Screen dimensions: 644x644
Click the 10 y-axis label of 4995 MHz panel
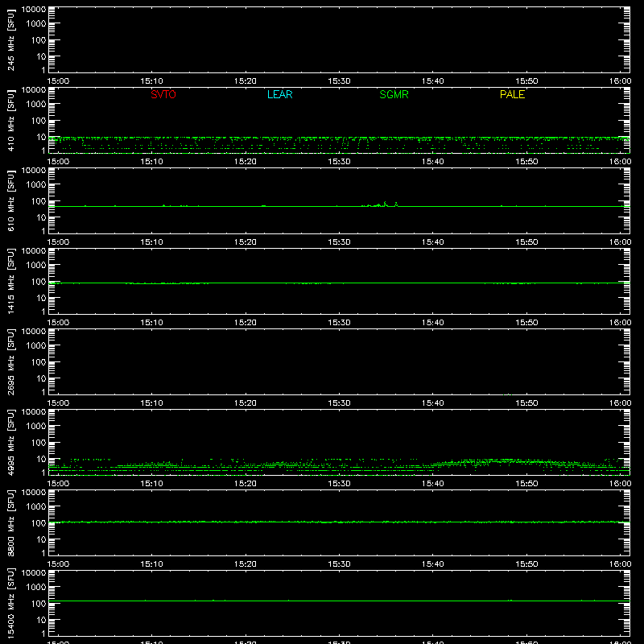42,459
